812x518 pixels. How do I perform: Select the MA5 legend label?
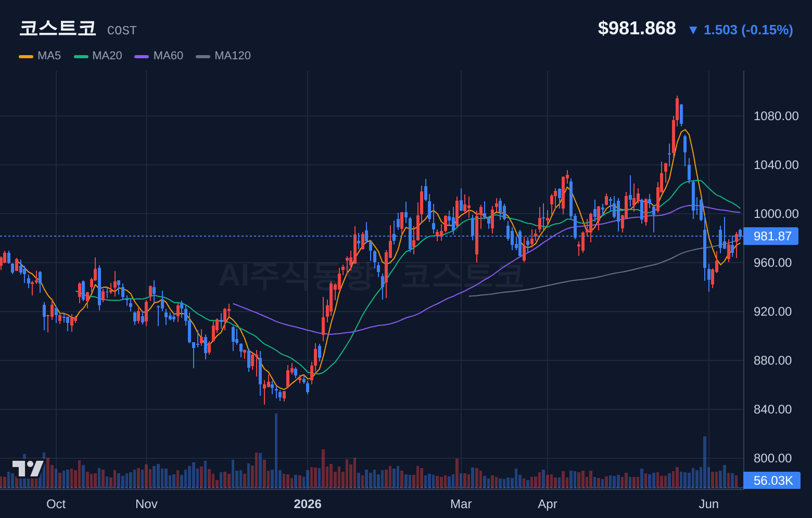49,56
